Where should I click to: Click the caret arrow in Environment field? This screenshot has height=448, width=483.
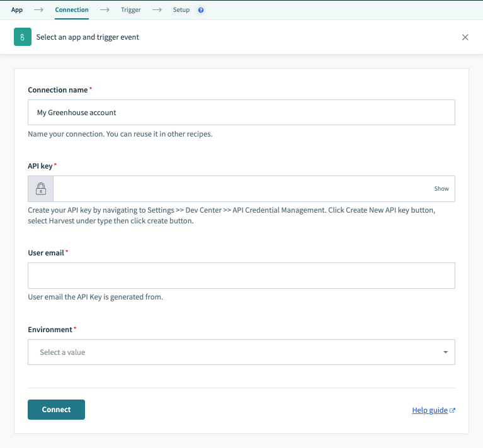click(445, 352)
